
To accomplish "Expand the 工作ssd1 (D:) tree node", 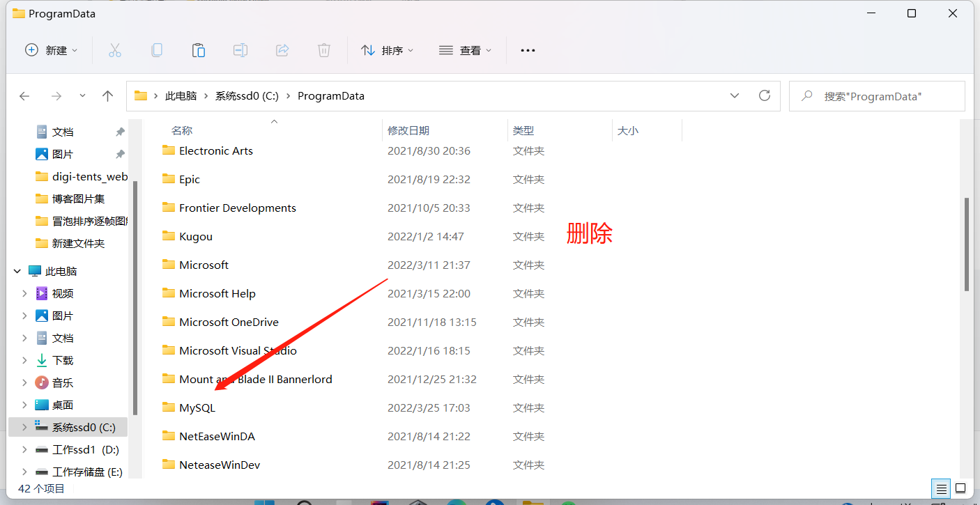I will click(24, 449).
